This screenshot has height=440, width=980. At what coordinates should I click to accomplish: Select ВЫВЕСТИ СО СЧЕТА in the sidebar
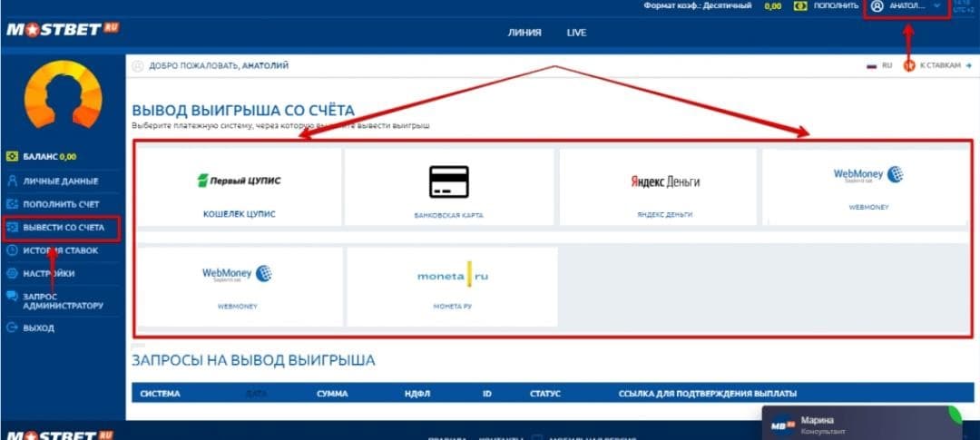62,228
